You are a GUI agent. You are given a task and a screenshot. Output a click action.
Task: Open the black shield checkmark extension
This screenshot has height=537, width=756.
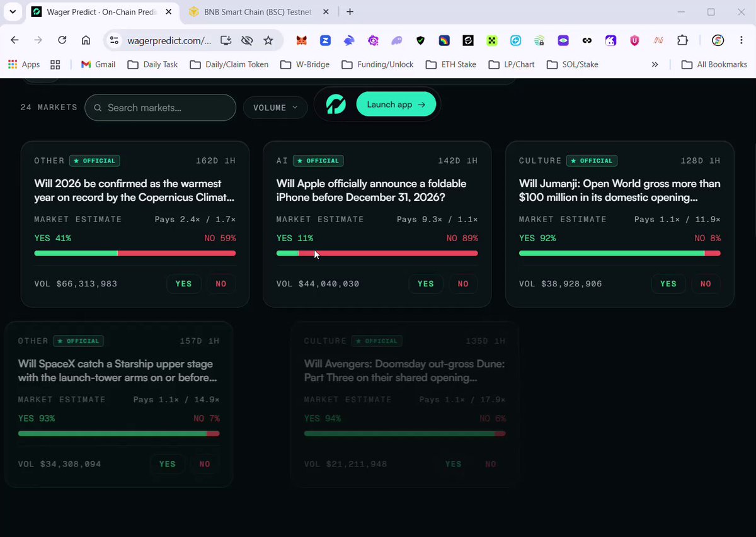(x=420, y=40)
